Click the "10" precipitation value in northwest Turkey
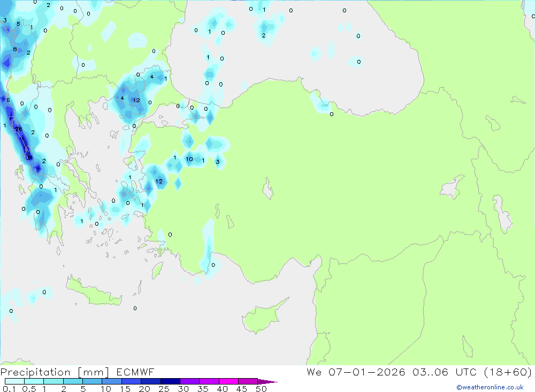 pyautogui.click(x=189, y=159)
